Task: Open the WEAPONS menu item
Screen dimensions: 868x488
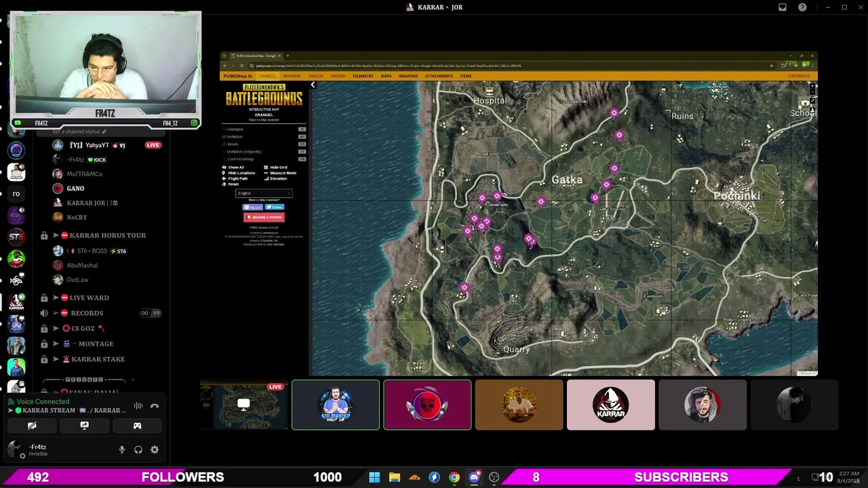Action: 408,76
